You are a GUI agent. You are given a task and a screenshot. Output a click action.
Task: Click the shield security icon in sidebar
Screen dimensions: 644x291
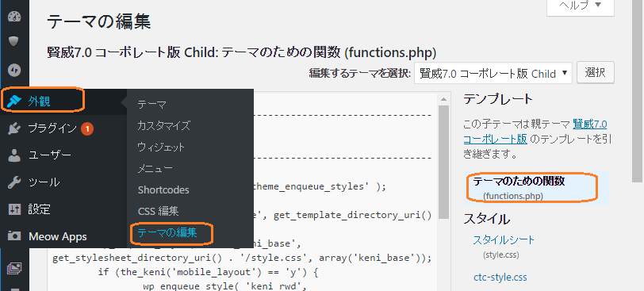pos(14,41)
